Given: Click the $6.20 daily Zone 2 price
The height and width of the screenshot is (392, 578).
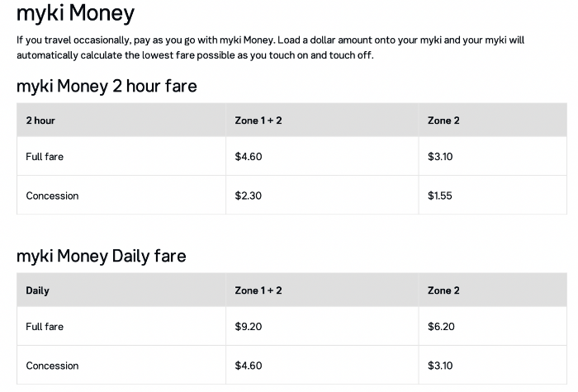Looking at the screenshot, I should (441, 327).
